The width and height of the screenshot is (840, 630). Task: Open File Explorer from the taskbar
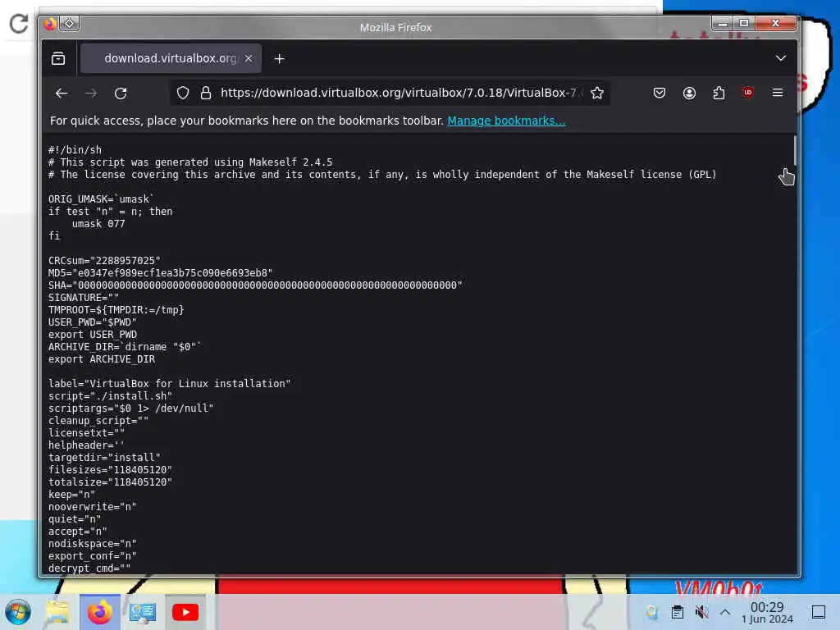[57, 612]
